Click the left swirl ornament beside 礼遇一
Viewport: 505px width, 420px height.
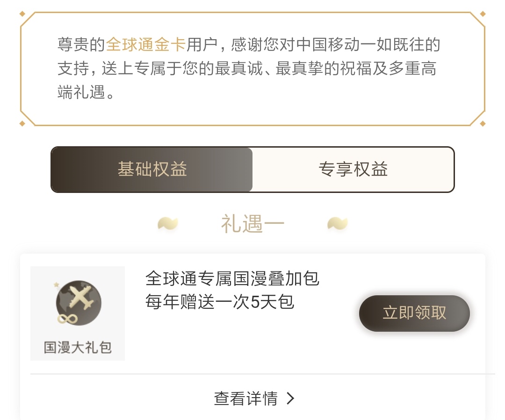point(167,224)
